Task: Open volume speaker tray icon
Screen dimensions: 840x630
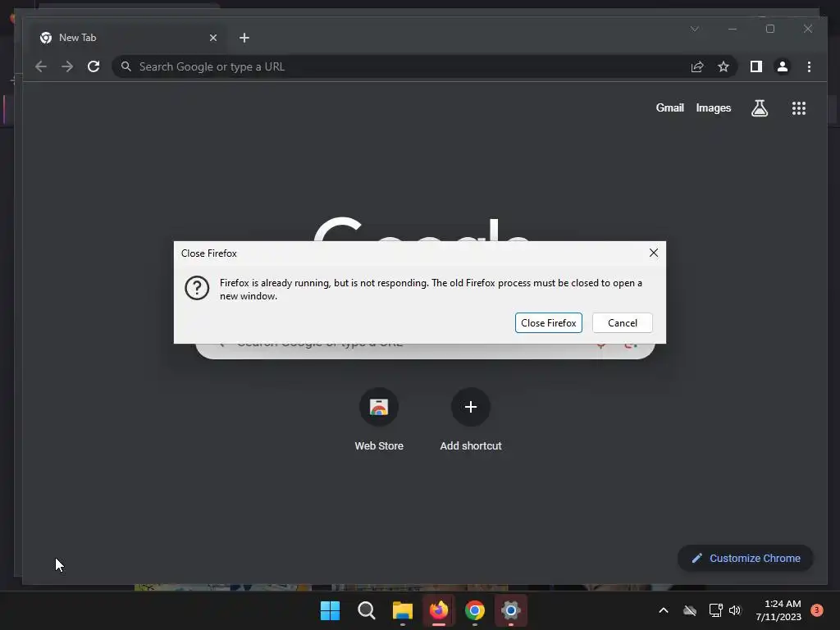Action: (x=734, y=610)
